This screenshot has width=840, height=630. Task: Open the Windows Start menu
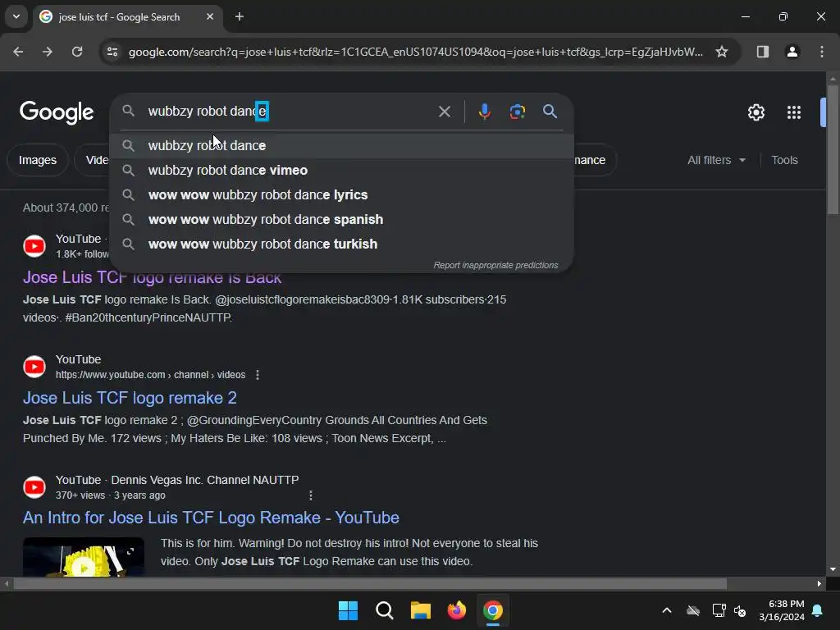[x=348, y=610]
